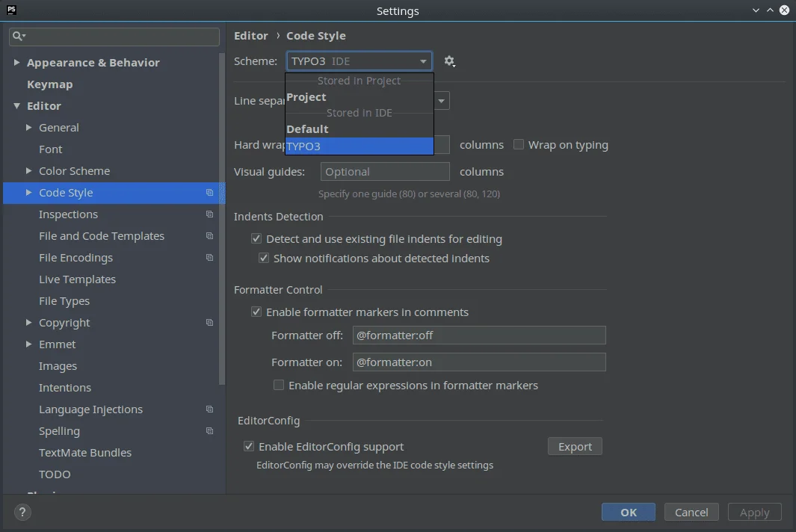
Task: Select TYPO3 from the scheme list
Action: (x=359, y=146)
